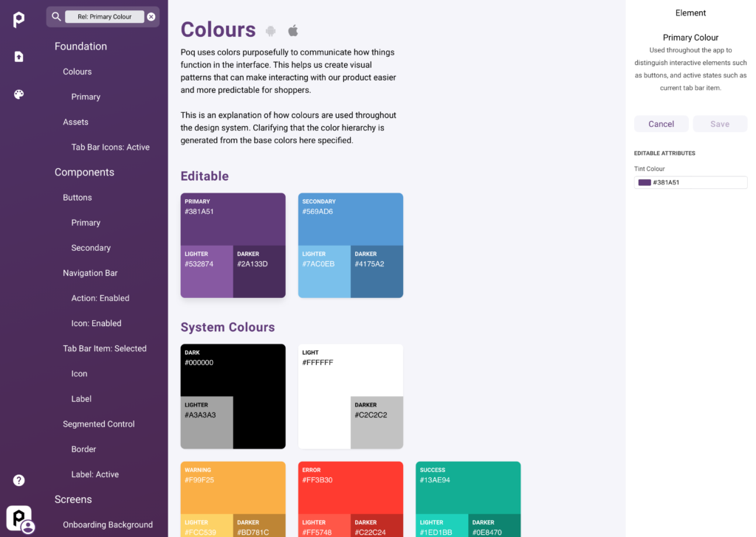
Task: Select the Lighter #1ED1BB success swatch
Action: pos(442,525)
